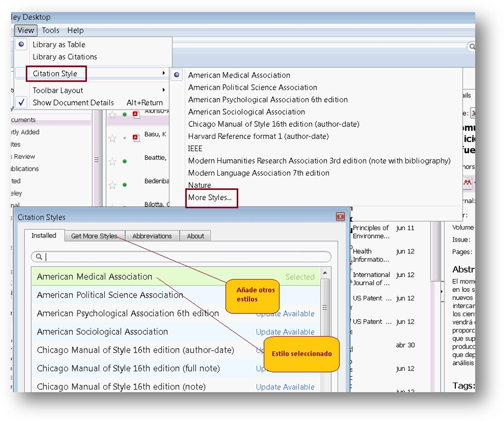Image resolution: width=504 pixels, height=421 pixels.
Task: Toggle favorite star on Beattie row
Action: pyautogui.click(x=112, y=161)
